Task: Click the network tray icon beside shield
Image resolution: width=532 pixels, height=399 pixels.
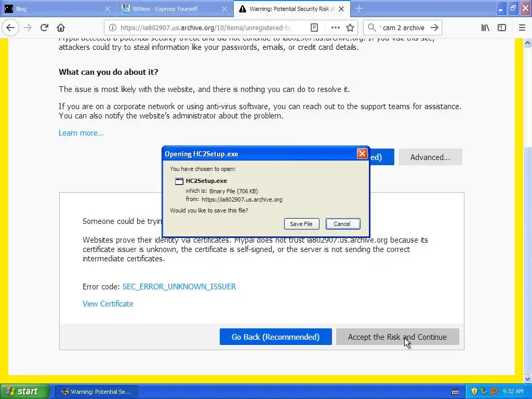Action: pyautogui.click(x=484, y=392)
